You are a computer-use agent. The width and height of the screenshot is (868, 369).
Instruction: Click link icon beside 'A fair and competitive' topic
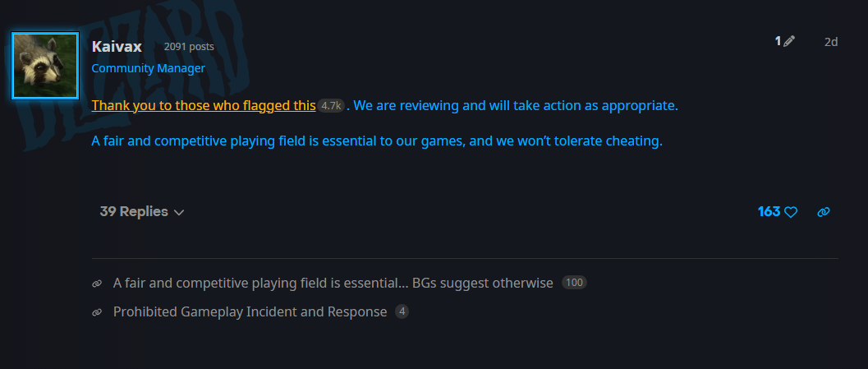coord(97,284)
